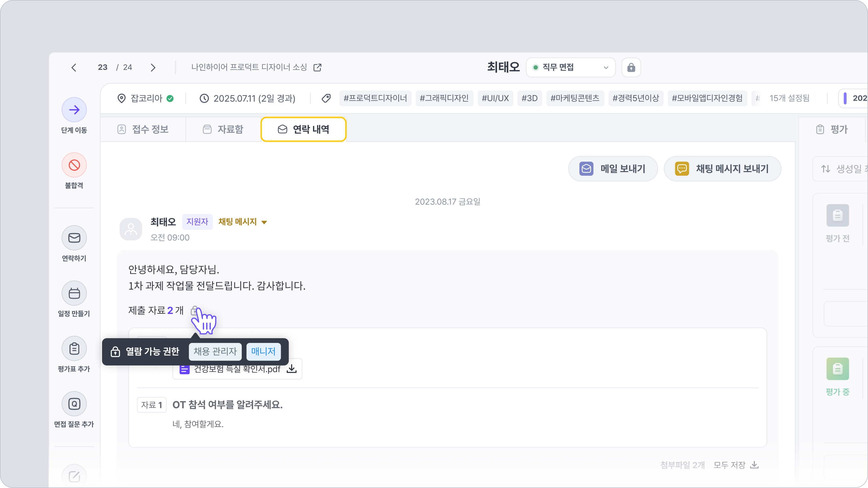Select the #UI/UX tag chip
Viewport: 868px width, 488px height.
tap(495, 98)
